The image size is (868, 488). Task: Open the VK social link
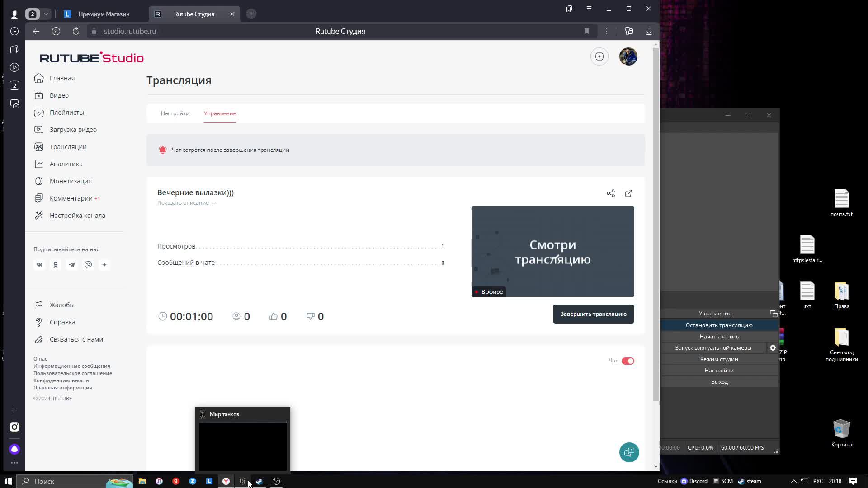click(39, 265)
